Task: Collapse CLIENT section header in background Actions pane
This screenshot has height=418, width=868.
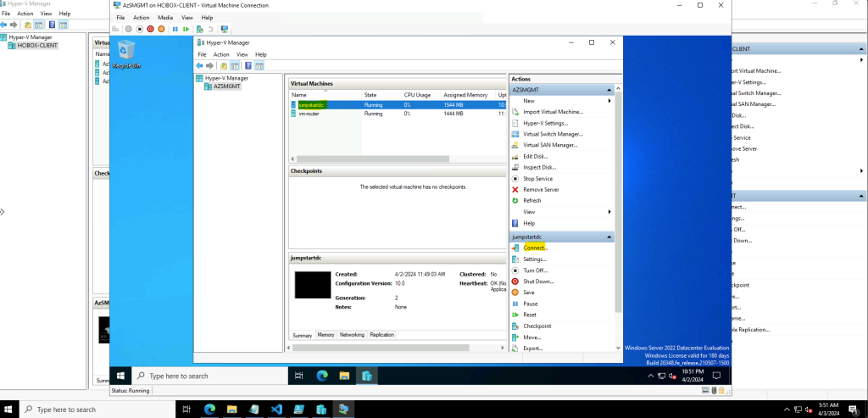Action: [861, 48]
